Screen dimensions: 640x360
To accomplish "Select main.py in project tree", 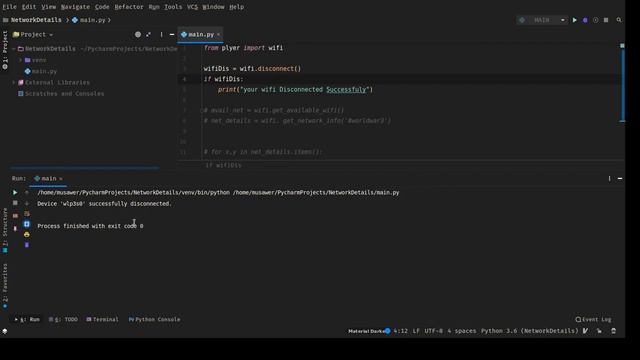I will 44,71.
